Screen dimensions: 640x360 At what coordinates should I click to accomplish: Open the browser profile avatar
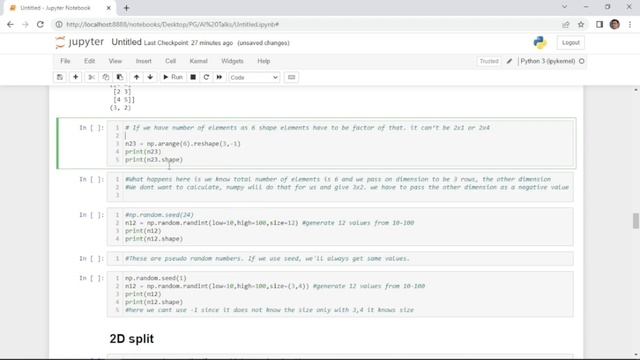(615, 24)
